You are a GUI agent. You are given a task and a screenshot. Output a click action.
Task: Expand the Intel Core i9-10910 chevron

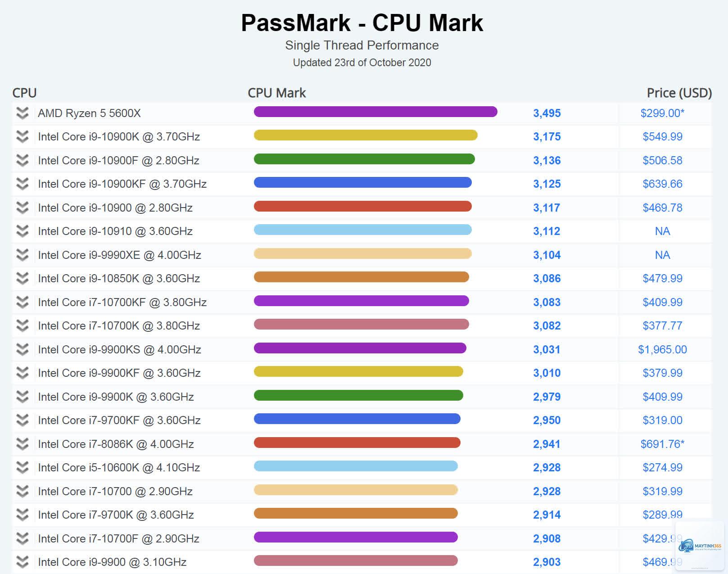[22, 231]
